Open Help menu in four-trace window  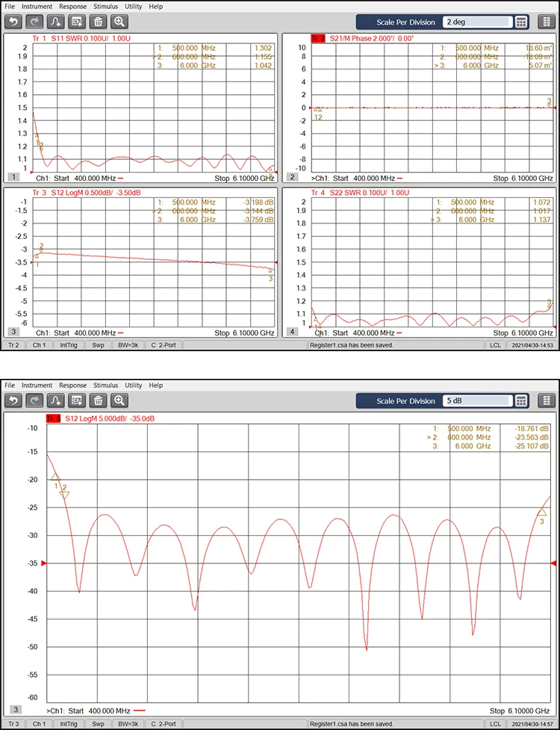pyautogui.click(x=156, y=7)
